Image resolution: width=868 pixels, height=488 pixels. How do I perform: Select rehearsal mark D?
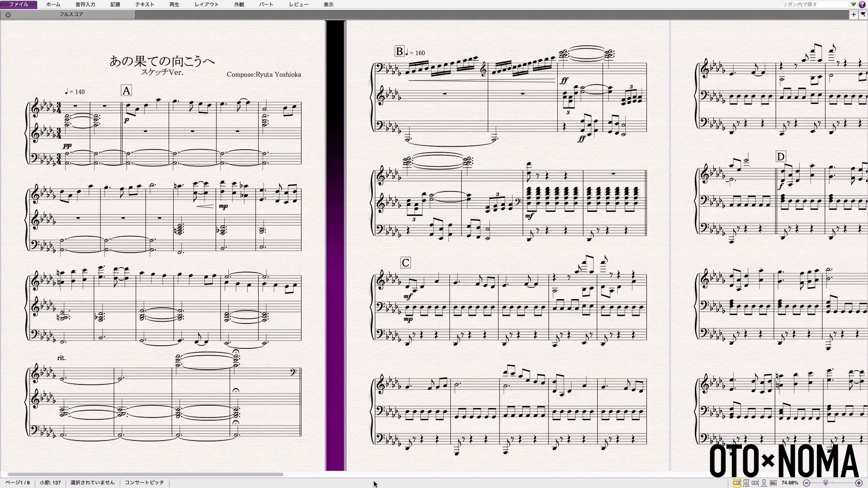tap(781, 157)
